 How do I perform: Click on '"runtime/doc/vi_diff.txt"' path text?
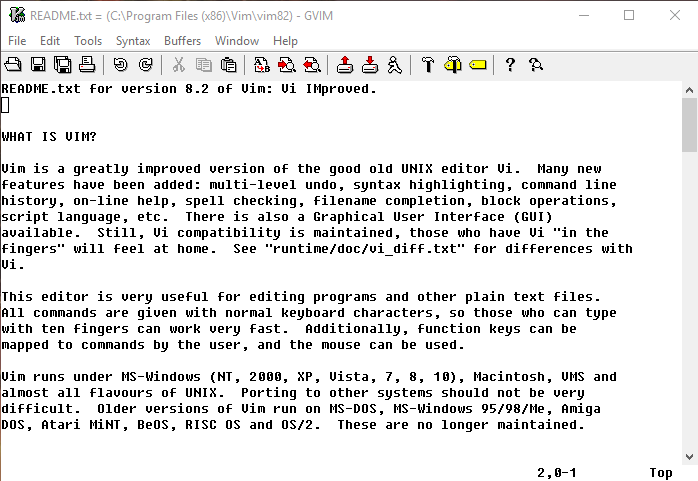click(x=365, y=249)
